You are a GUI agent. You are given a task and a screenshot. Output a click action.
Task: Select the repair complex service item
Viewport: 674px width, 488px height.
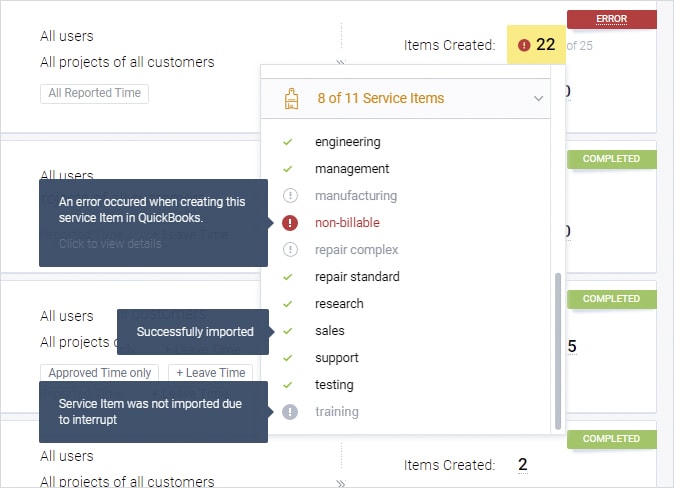coord(356,250)
